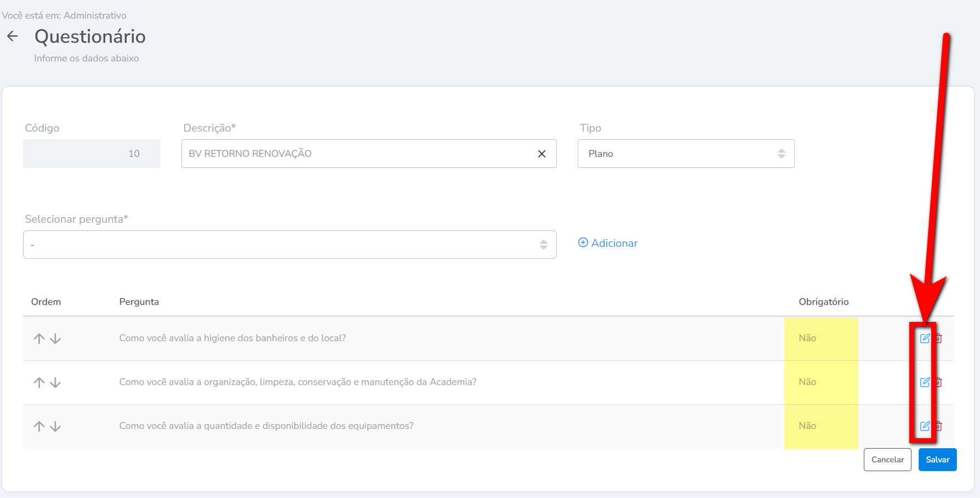The height and width of the screenshot is (498, 980).
Task: Move the organização question up one position
Action: click(39, 382)
